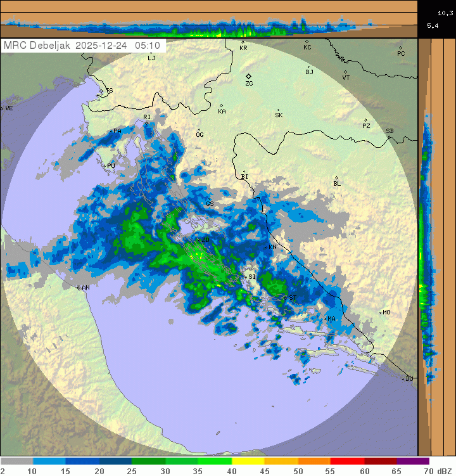The image size is (456, 476).
Task: Click the ZG diamond city marker
Action: pyautogui.click(x=248, y=76)
